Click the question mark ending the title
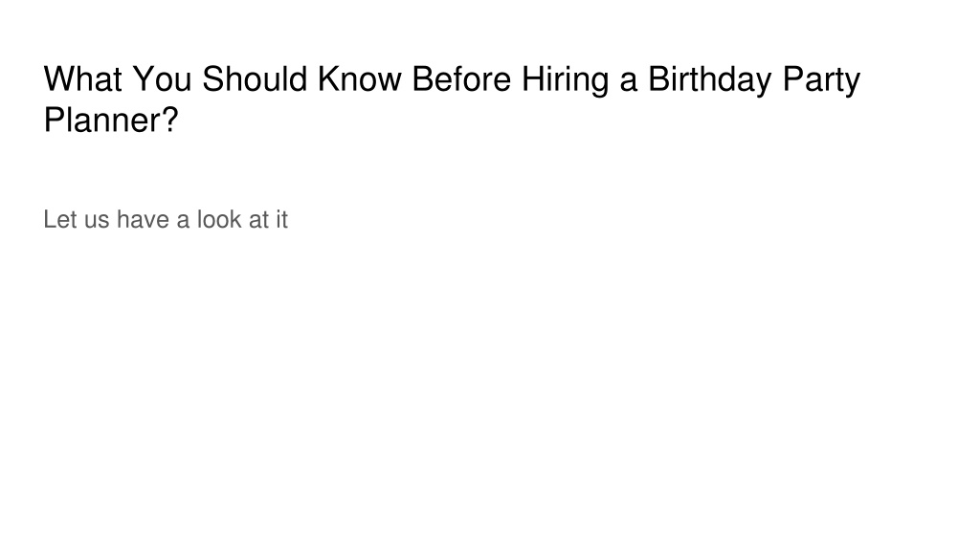980x551 pixels. [x=170, y=120]
